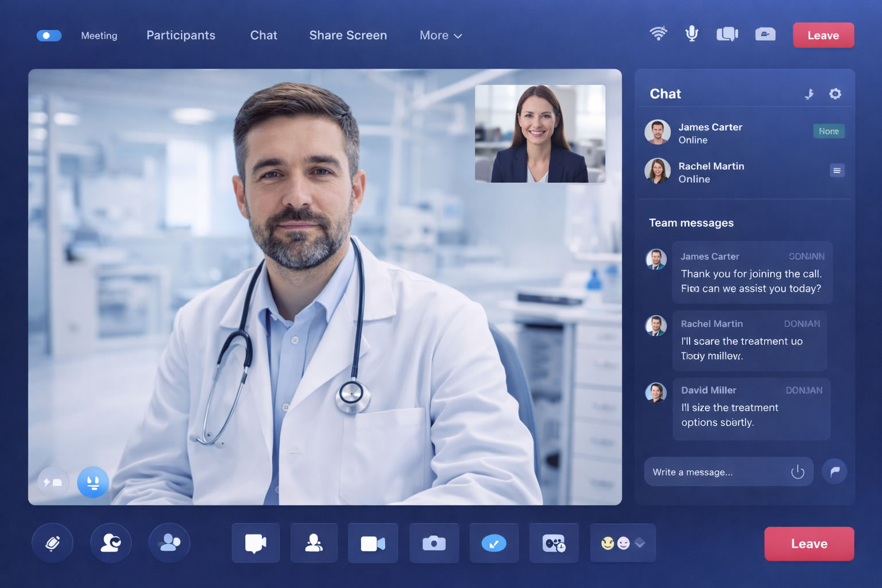Click the send control inside the message bar
Screen dimensions: 882x588
pos(797,471)
